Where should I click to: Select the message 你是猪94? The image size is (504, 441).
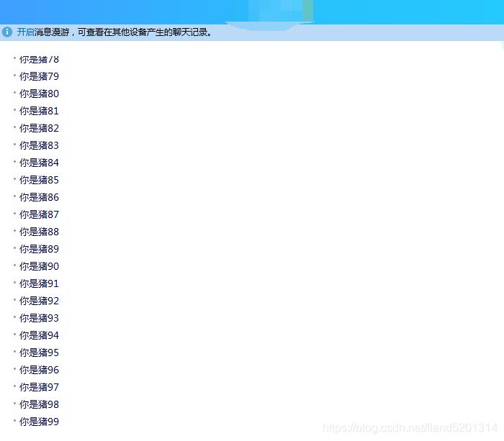(x=39, y=335)
